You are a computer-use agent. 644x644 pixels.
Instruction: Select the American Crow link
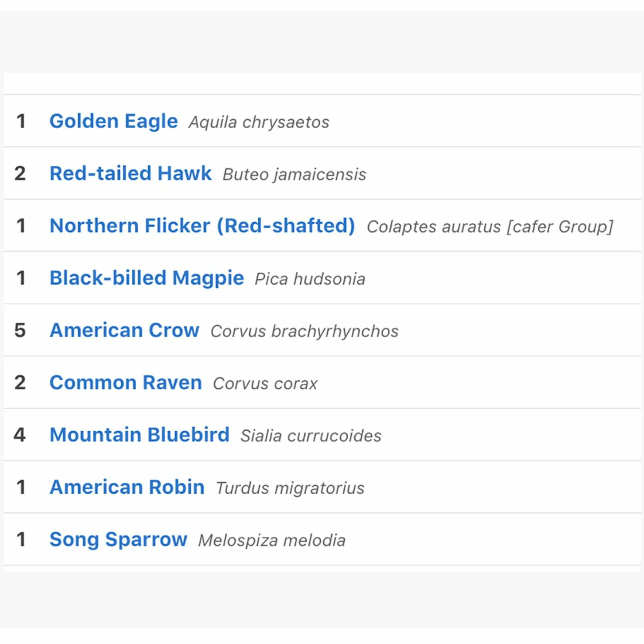pyautogui.click(x=124, y=330)
